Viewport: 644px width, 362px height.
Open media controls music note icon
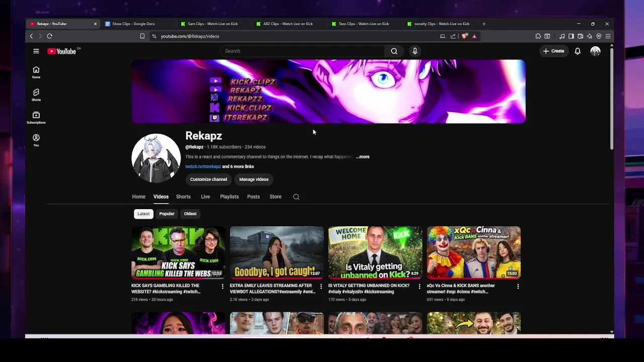click(x=562, y=36)
